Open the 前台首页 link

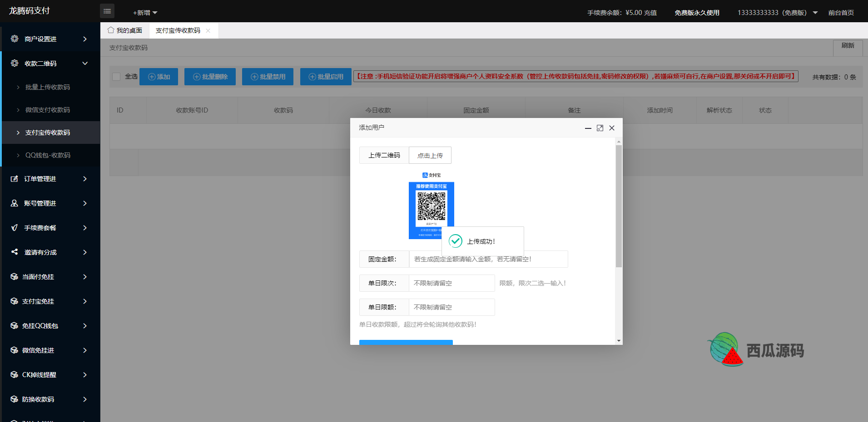click(841, 13)
